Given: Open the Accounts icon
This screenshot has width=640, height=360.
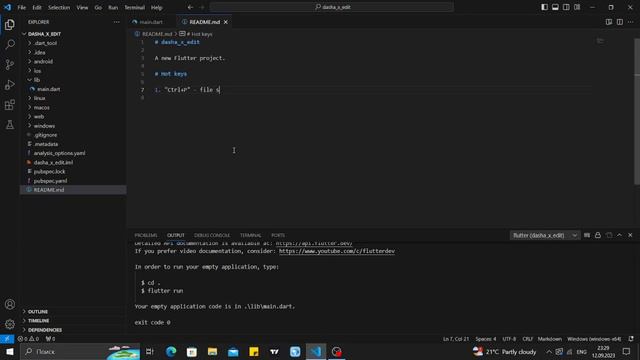Looking at the screenshot, I should pos(10,304).
